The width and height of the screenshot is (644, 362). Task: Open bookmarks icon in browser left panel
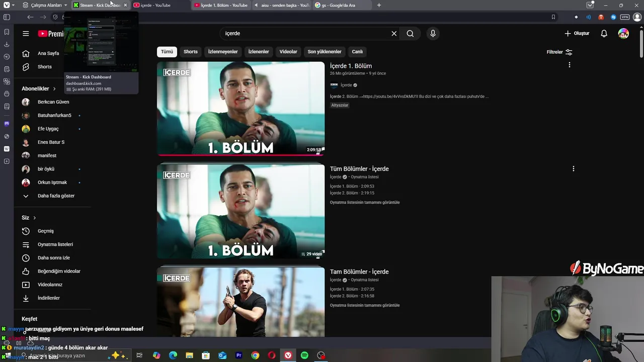tap(7, 32)
